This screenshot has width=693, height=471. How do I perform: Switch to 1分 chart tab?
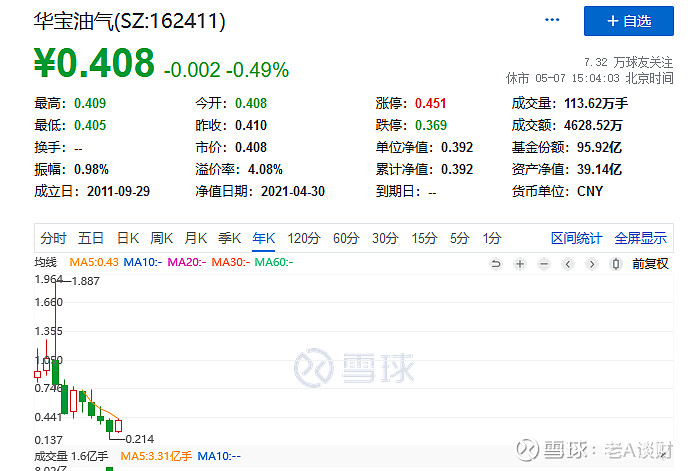tap(491, 239)
